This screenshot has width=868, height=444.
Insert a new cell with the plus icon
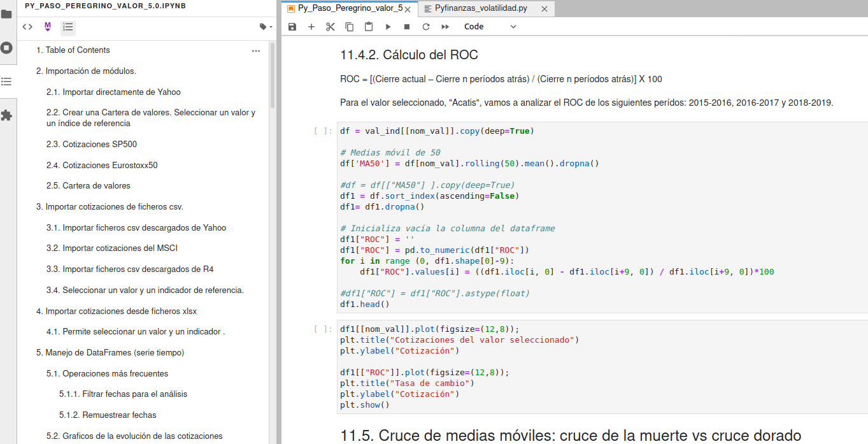(x=311, y=26)
